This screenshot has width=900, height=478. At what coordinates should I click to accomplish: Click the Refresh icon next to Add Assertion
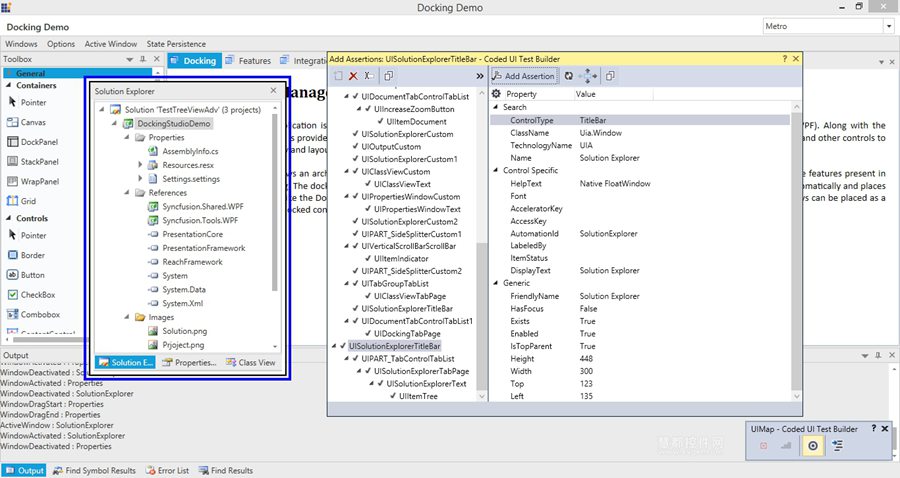tap(569, 76)
